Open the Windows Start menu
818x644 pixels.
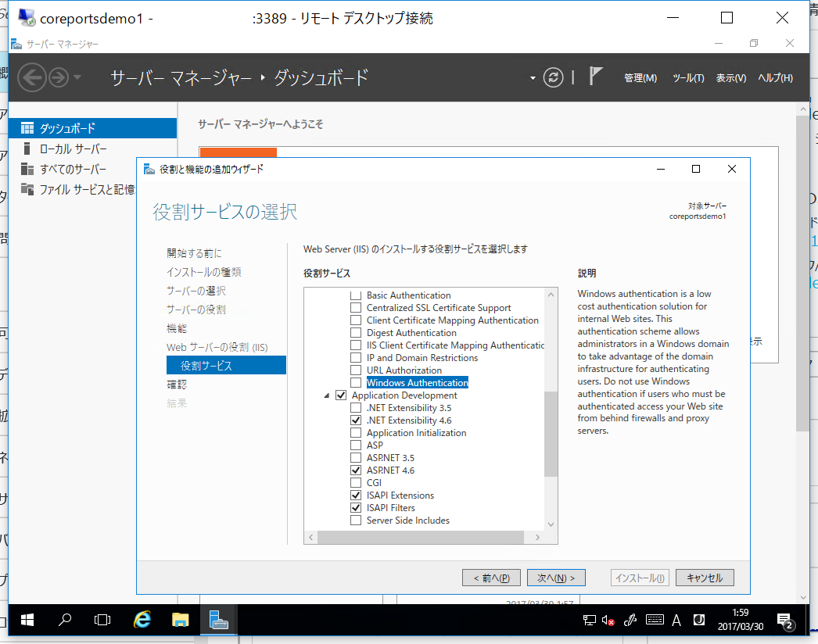(x=27, y=620)
